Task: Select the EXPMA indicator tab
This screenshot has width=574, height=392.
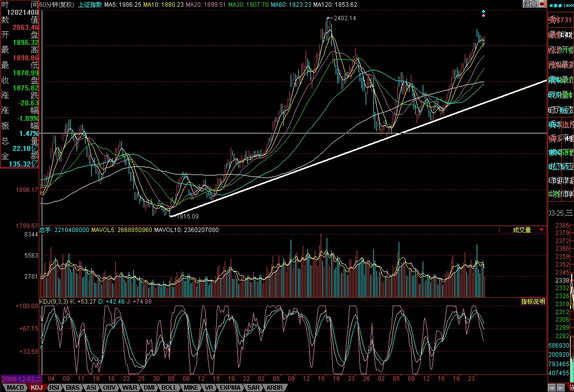Action: (230, 388)
